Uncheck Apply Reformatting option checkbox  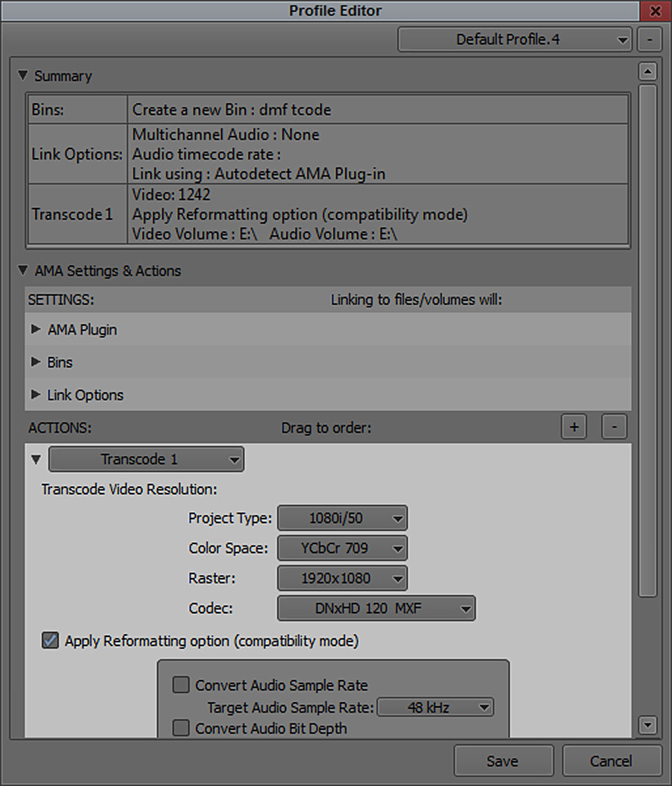[50, 641]
